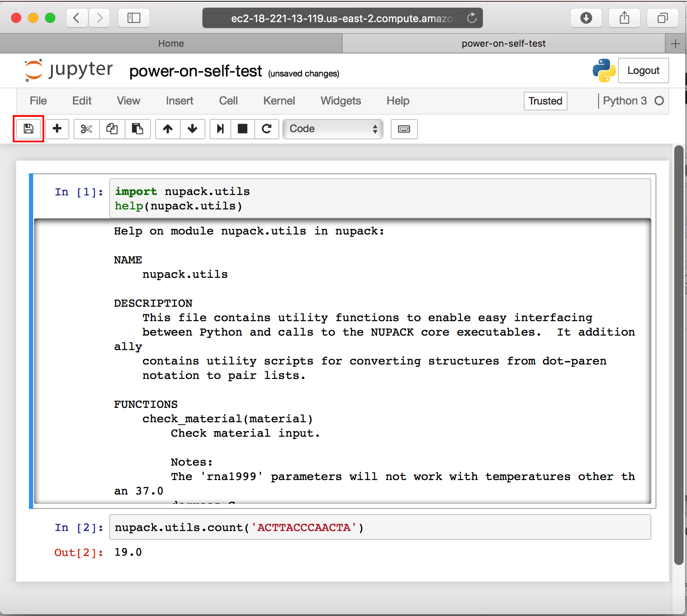Open a new Safari tab with plus
687x616 pixels.
(676, 43)
